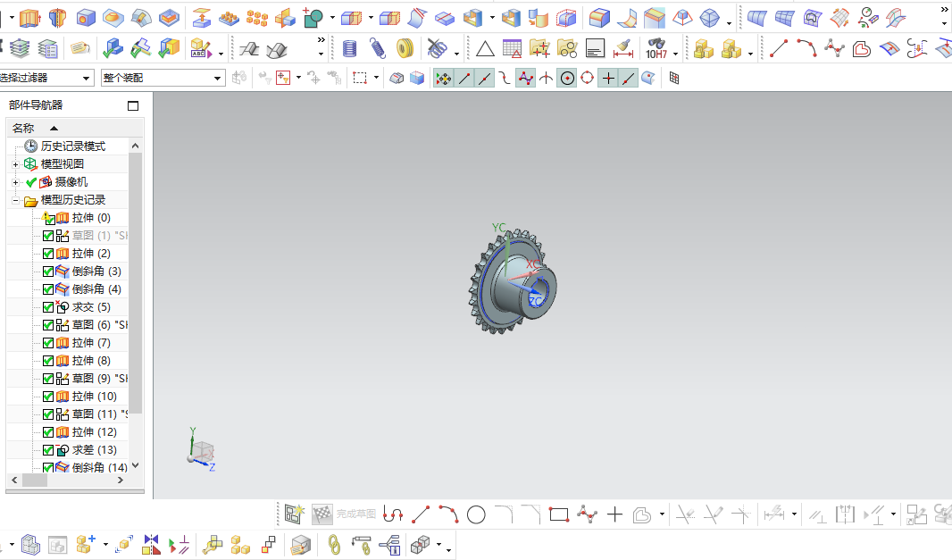Screen dimensions: 952x560
Task: Sort by the 名称 column header
Action: click(x=23, y=128)
